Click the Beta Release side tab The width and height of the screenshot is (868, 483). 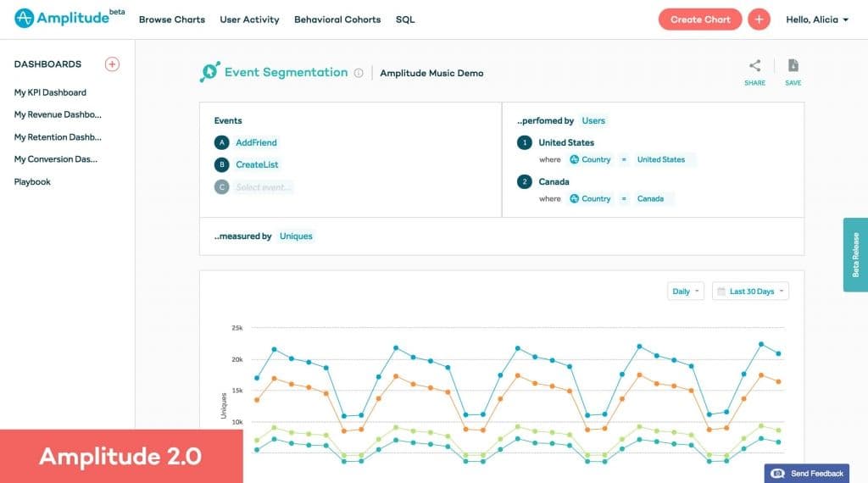coord(855,254)
